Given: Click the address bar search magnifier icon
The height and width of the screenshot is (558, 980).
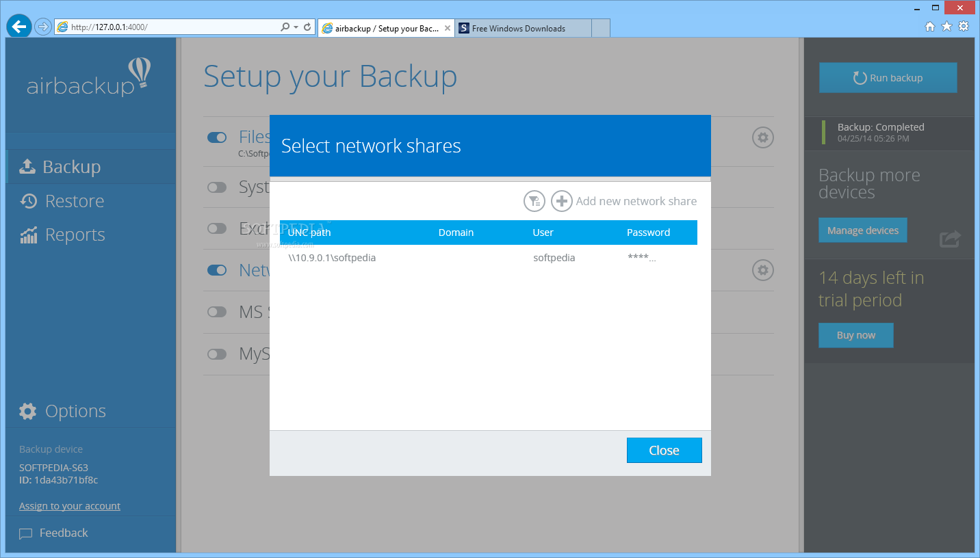Looking at the screenshot, I should click(x=285, y=27).
